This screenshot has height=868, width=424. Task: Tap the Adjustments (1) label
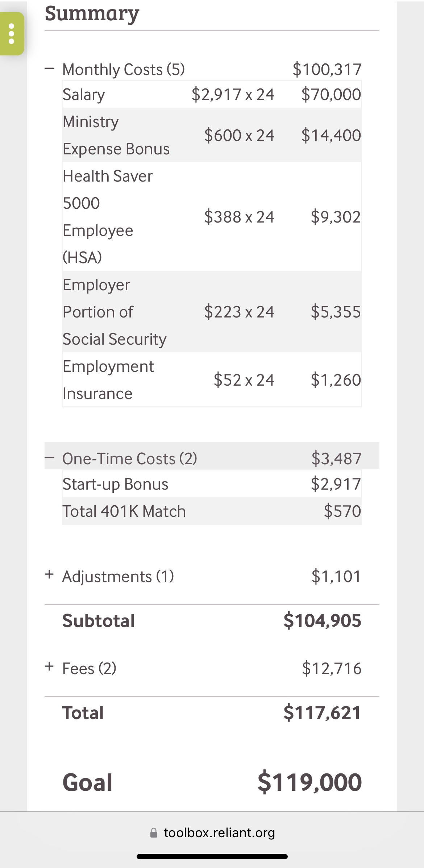(x=118, y=576)
